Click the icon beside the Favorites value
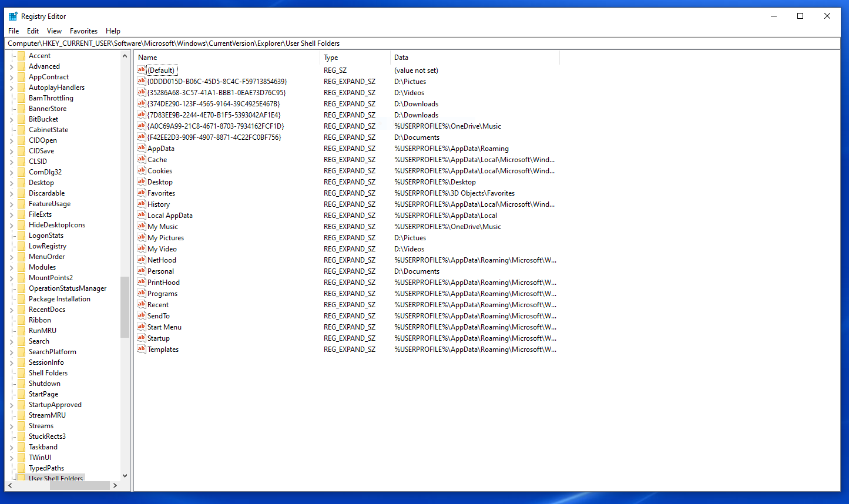 [x=141, y=193]
